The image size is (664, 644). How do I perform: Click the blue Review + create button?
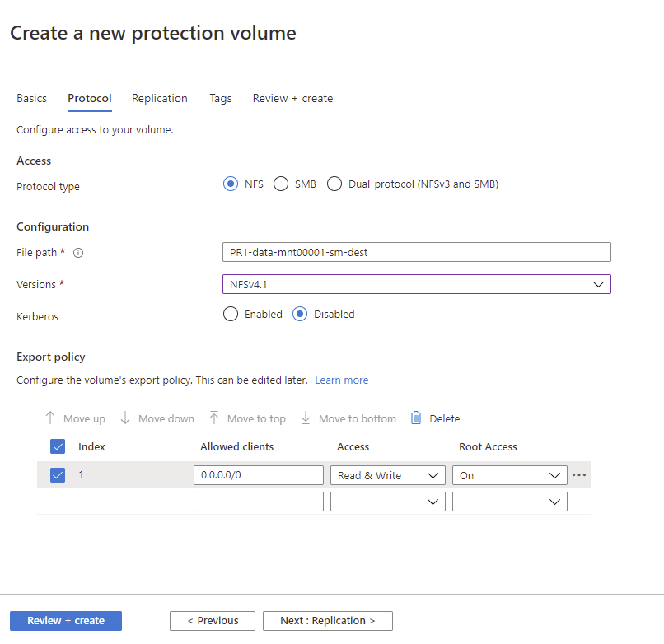tap(66, 621)
